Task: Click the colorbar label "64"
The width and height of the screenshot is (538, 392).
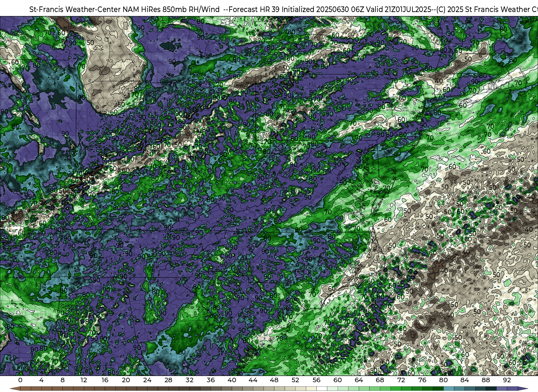Action: point(359,380)
